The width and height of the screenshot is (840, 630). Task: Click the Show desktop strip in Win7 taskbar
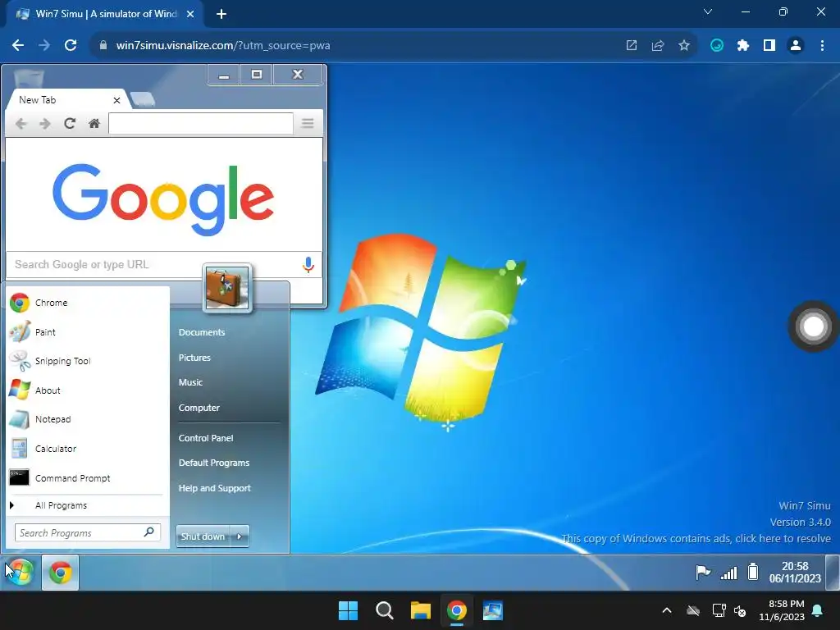(x=832, y=572)
